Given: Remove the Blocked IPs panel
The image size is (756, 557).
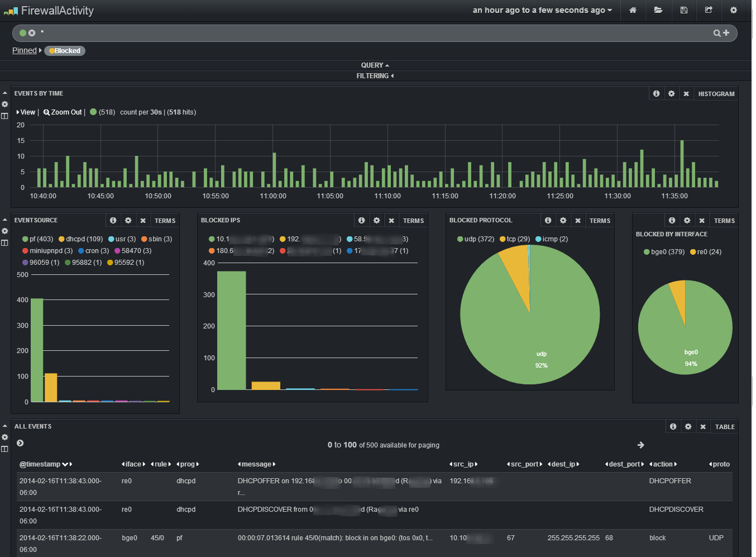Looking at the screenshot, I should (x=391, y=221).
